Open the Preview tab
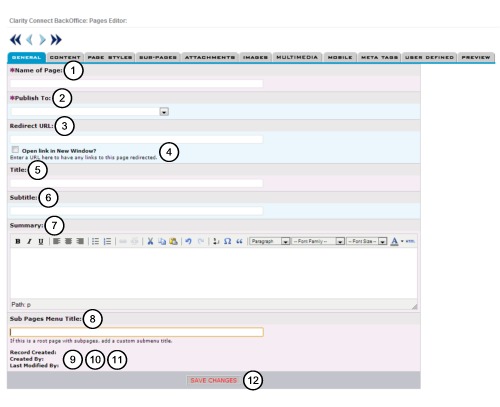The width and height of the screenshot is (500, 407). click(476, 57)
